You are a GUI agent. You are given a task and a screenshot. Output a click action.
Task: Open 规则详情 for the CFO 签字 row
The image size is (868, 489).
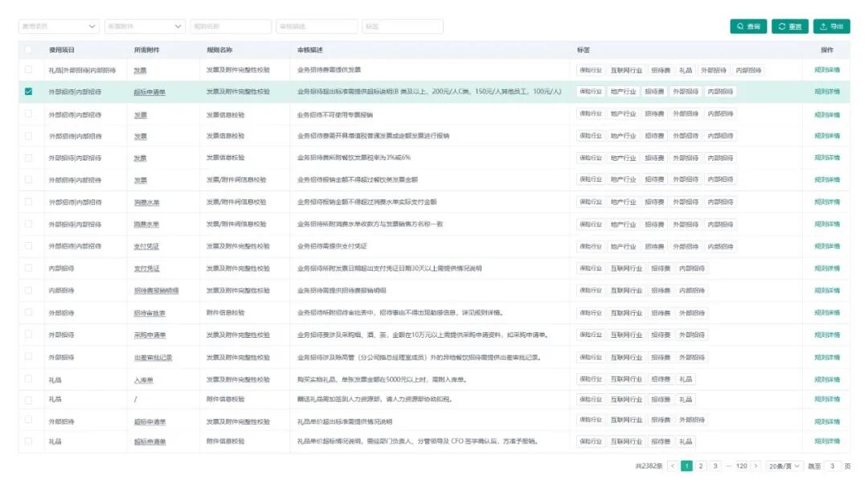tap(827, 442)
